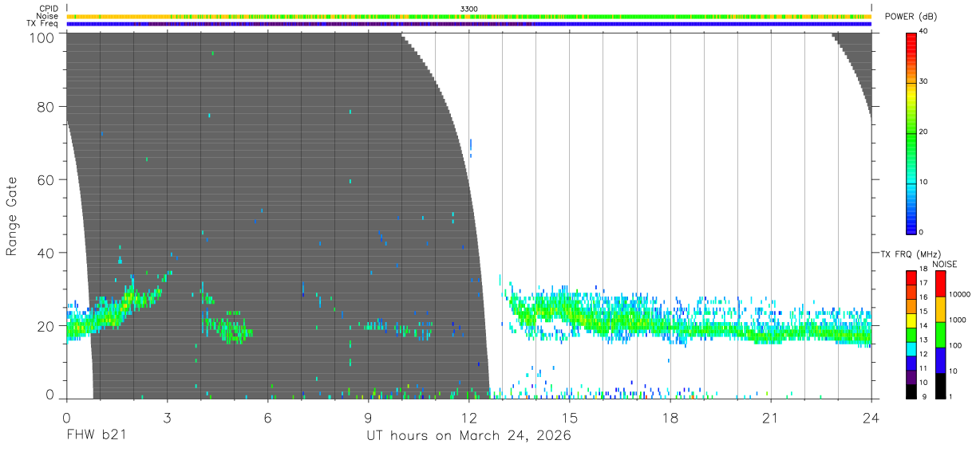Click the purple band on the TX FRQ color bar
The height and width of the screenshot is (452, 980).
coord(911,377)
